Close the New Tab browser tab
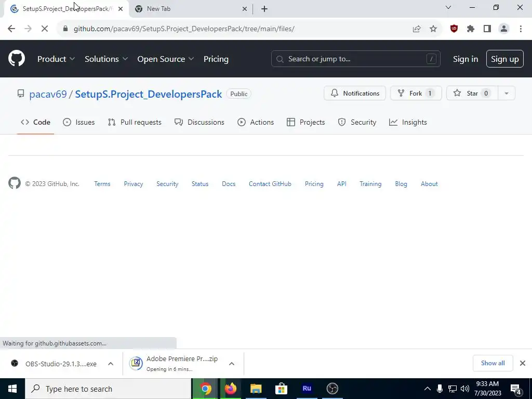Image resolution: width=532 pixels, height=399 pixels. coord(244,9)
